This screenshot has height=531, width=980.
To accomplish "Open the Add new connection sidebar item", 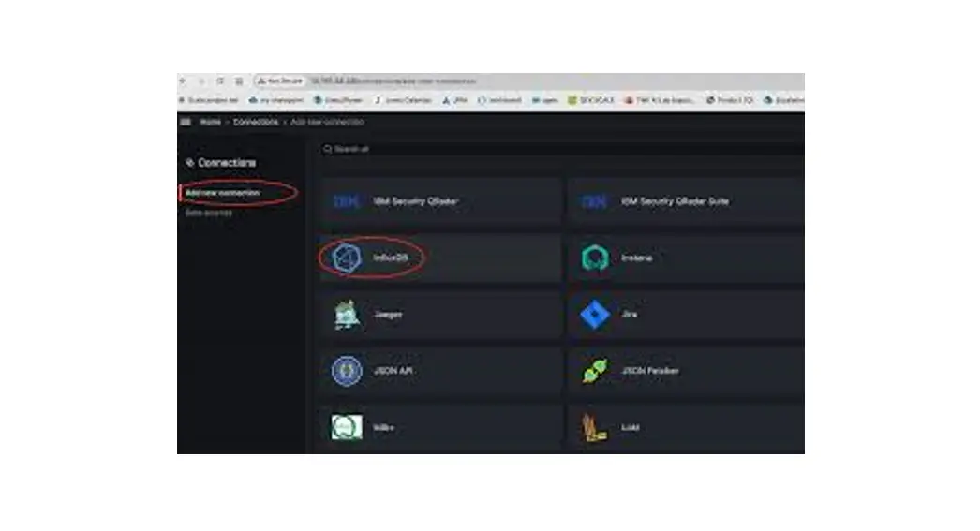I will [222, 193].
